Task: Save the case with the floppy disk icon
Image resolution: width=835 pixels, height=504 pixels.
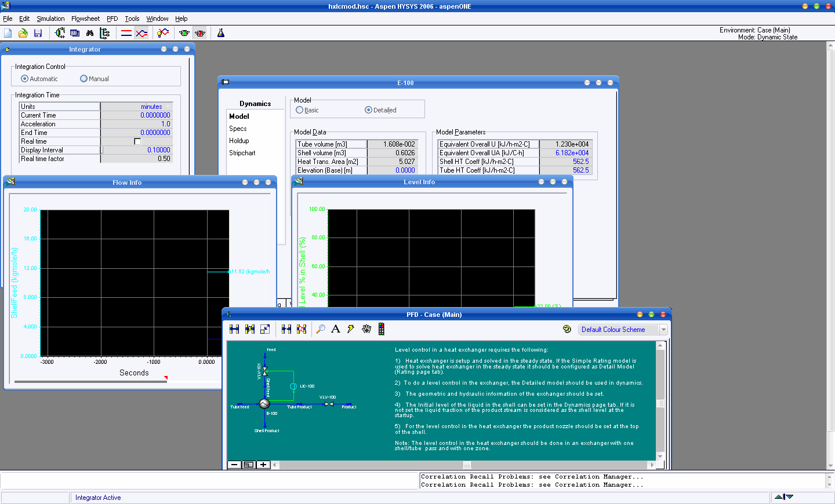Action: coord(38,34)
